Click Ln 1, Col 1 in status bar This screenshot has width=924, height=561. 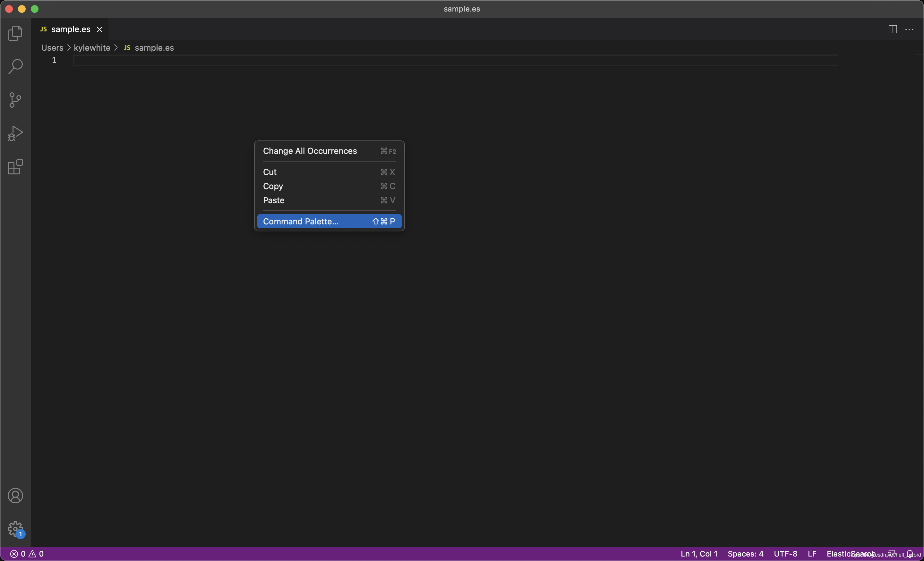pos(699,554)
